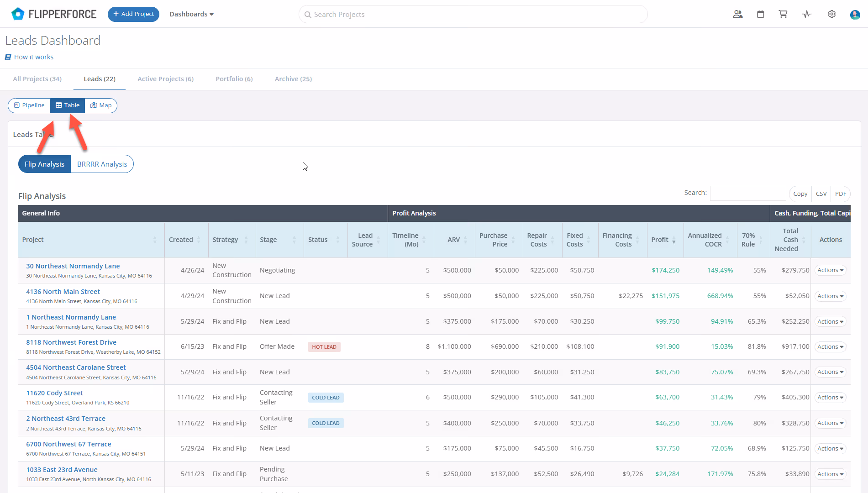Sort by Lead Source column arrows
868x493 pixels.
click(x=378, y=240)
